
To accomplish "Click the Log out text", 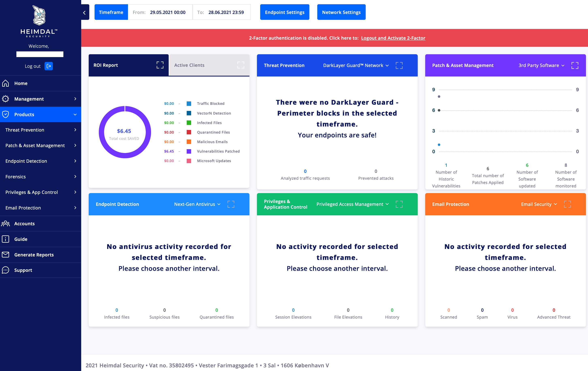I will (x=33, y=66).
